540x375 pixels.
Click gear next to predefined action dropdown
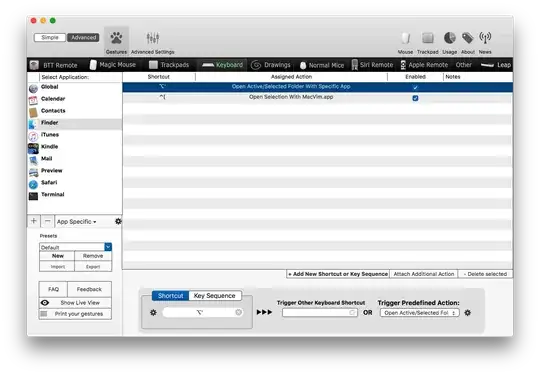(x=467, y=313)
